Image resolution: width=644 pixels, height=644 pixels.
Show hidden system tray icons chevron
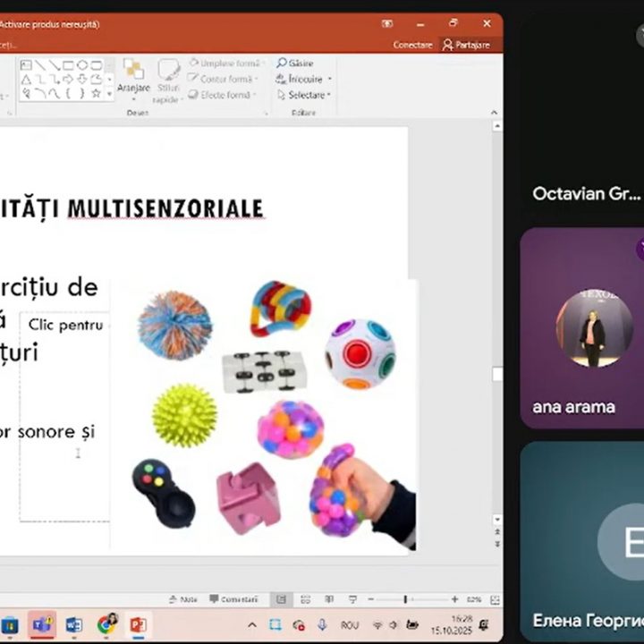coord(252,624)
